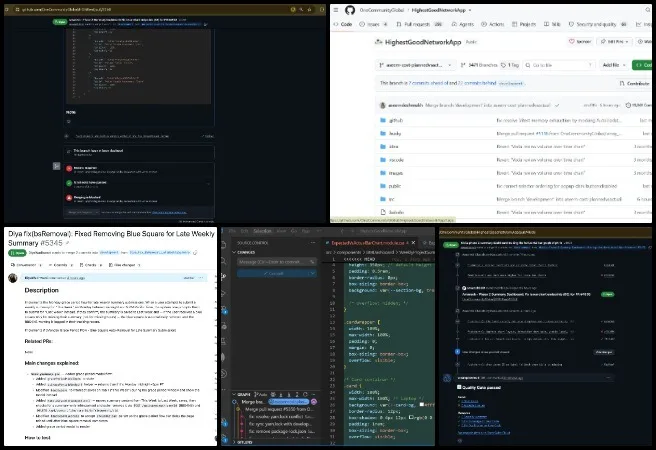Open the GitHub hamburger navigation menu
The height and width of the screenshot is (450, 656).
336,10
